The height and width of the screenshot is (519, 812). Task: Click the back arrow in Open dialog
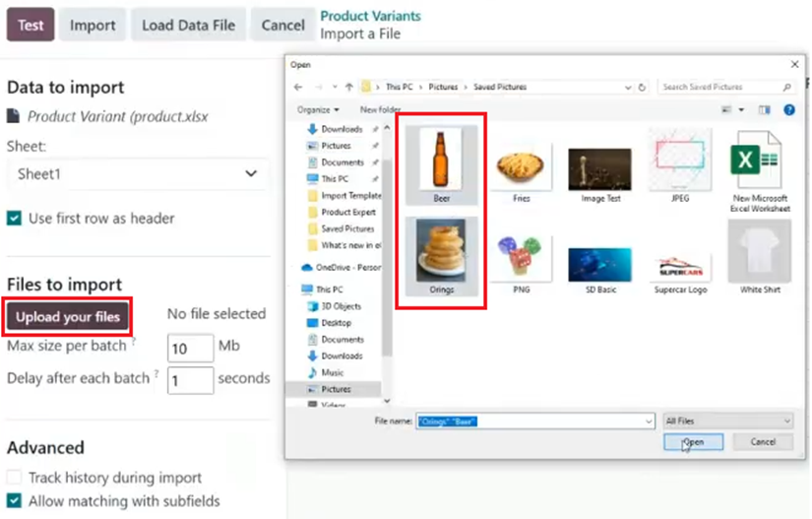click(298, 87)
